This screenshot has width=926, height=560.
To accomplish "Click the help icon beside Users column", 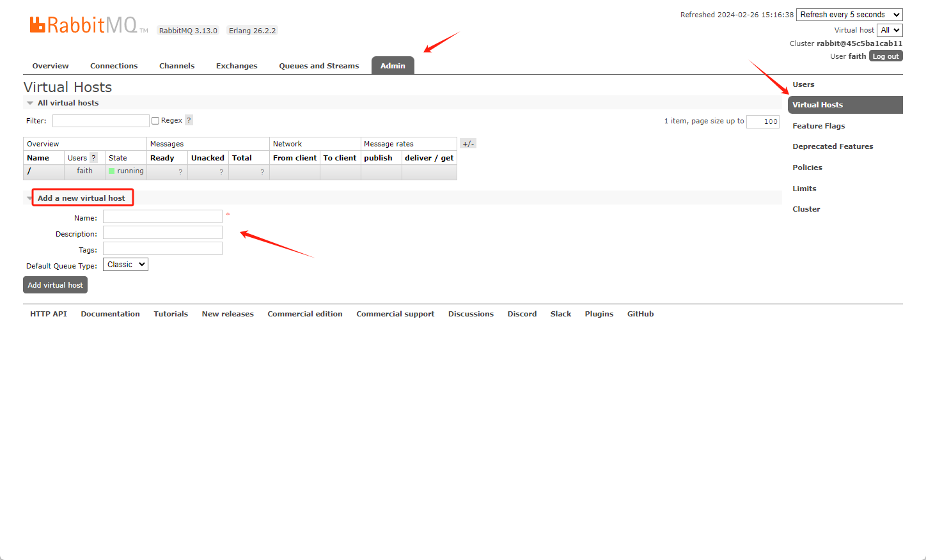I will tap(94, 158).
